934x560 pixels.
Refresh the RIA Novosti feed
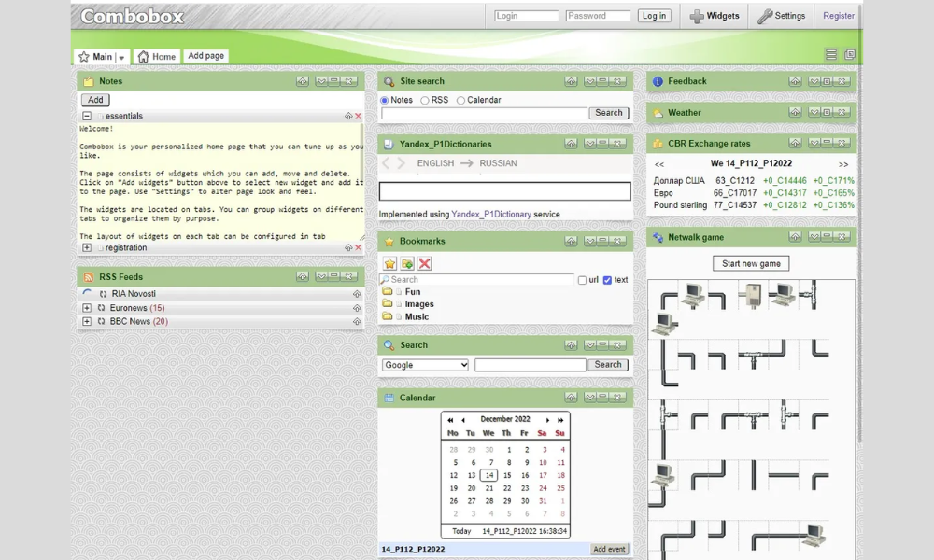click(103, 294)
